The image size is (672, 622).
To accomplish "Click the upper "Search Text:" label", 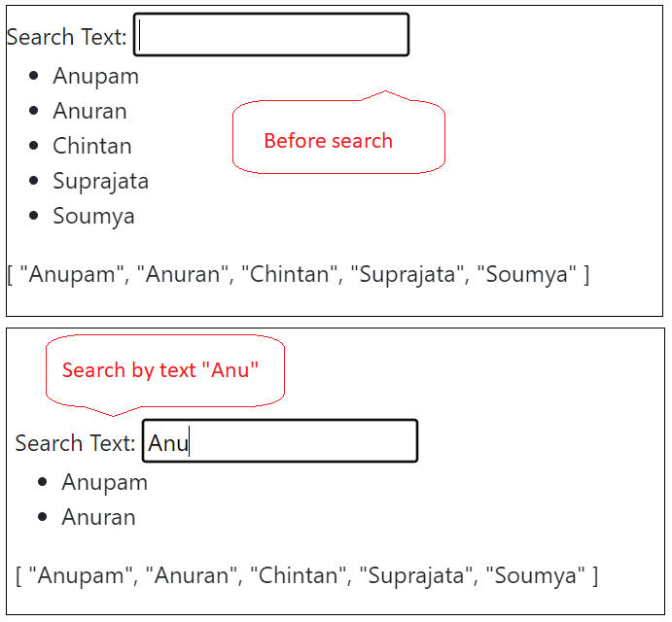I will (x=66, y=37).
